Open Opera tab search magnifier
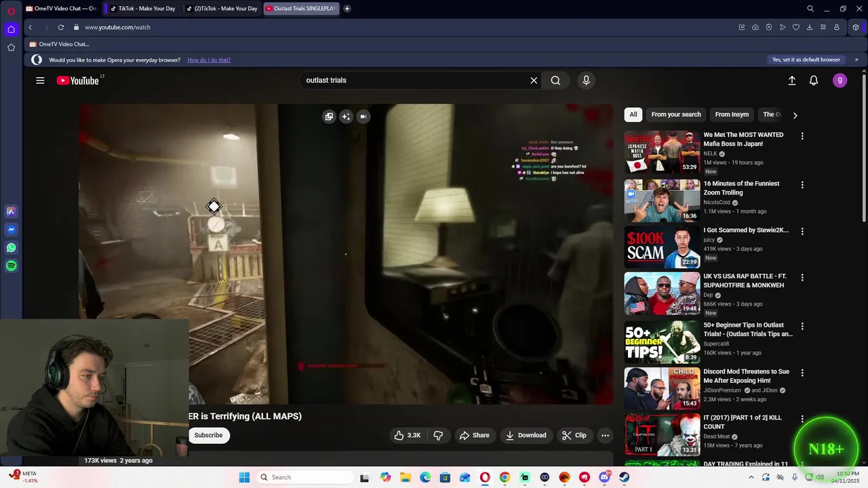Viewport: 868px width, 488px height. 810,9
